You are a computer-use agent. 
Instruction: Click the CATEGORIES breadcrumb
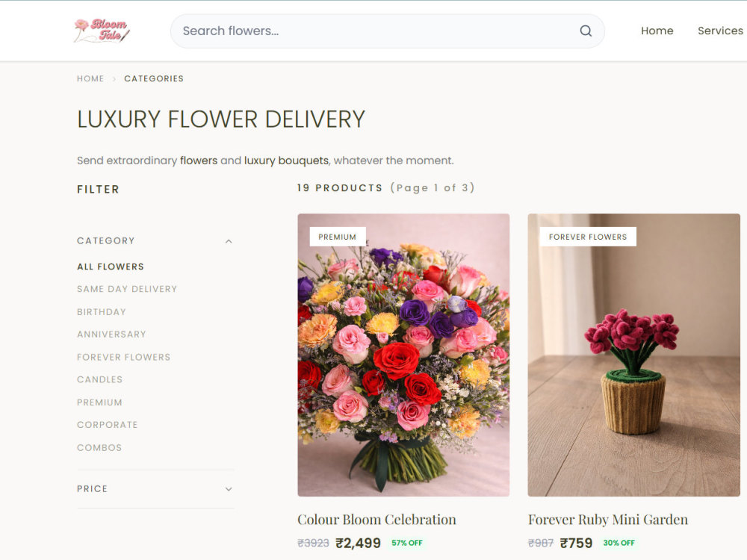click(x=154, y=78)
